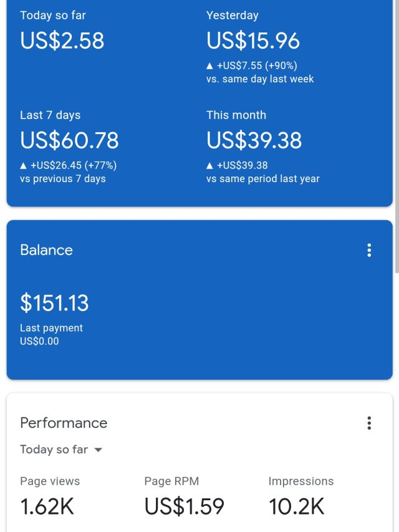This screenshot has width=399, height=532.
Task: Click the Balance card heading
Action: pyautogui.click(x=46, y=250)
